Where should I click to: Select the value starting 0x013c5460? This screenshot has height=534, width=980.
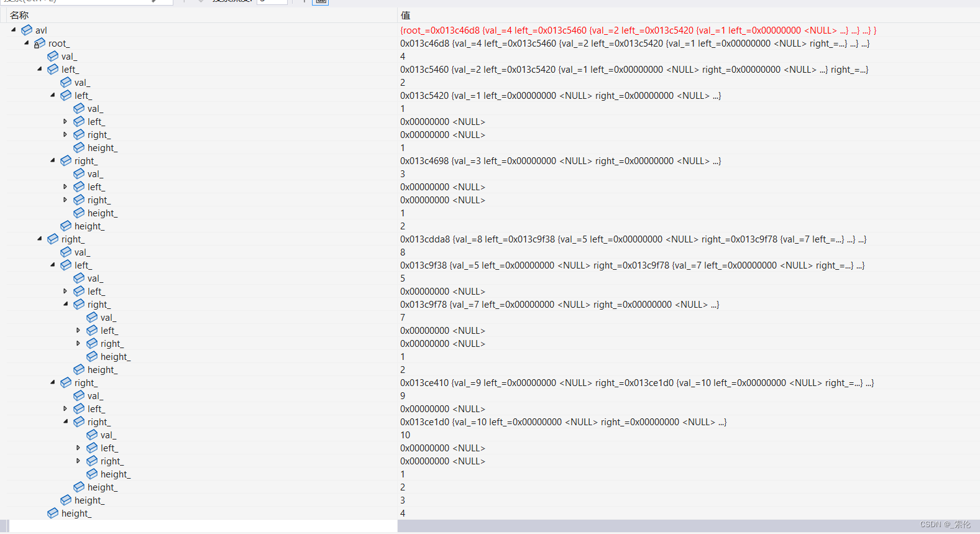pos(634,70)
